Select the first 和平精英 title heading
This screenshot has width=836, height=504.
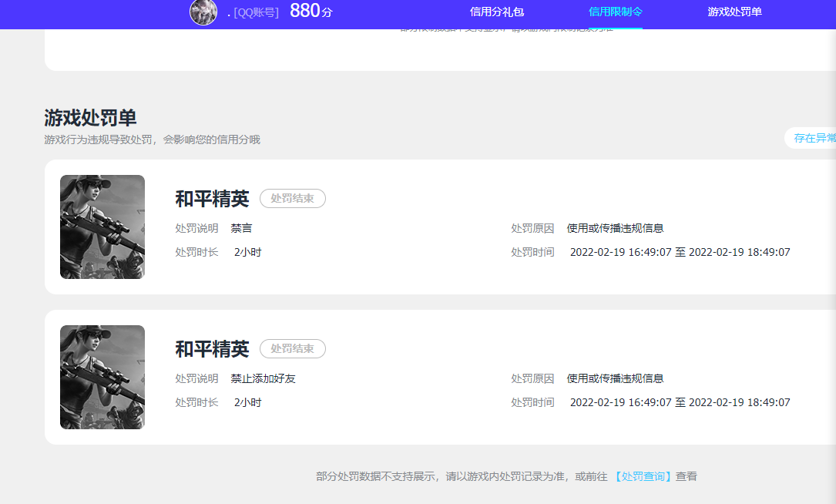(211, 198)
